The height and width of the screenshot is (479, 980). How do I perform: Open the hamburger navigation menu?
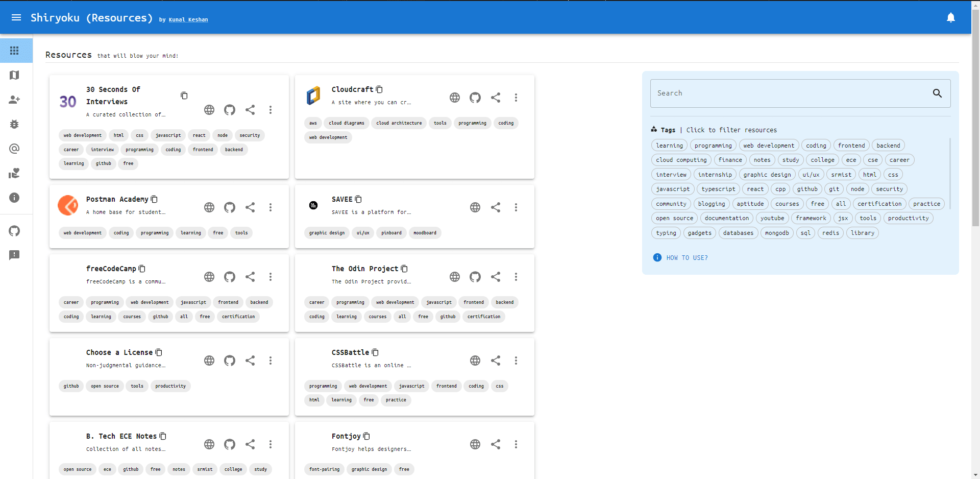tap(16, 17)
